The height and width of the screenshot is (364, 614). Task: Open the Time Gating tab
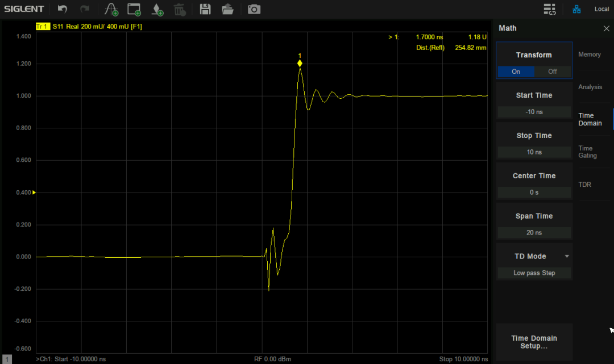point(588,152)
